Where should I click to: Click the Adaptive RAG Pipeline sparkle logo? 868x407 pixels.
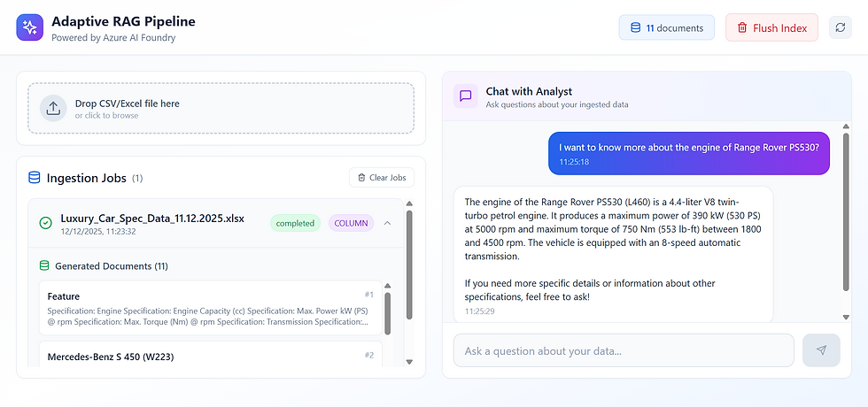(x=30, y=27)
